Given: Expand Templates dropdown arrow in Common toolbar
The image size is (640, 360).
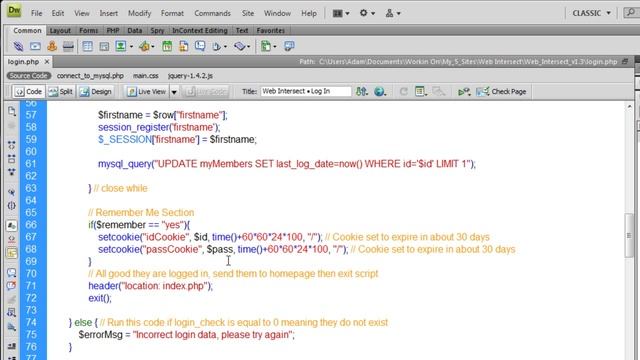Looking at the screenshot, I should pos(275,47).
